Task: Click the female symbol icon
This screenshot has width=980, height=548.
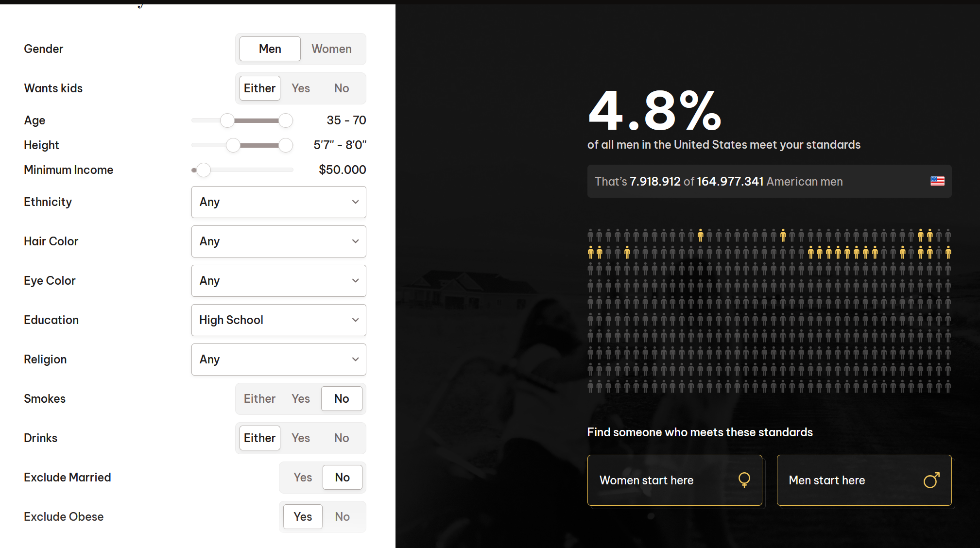Action: 744,480
